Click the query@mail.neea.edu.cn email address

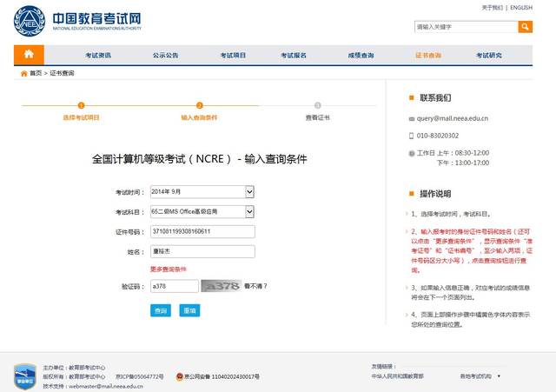[x=453, y=118]
